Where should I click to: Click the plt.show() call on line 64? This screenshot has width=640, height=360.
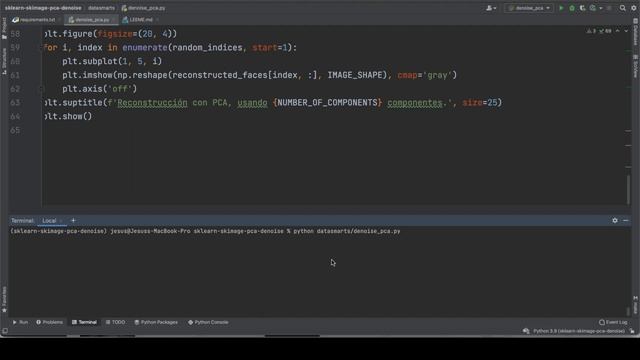tap(68, 116)
